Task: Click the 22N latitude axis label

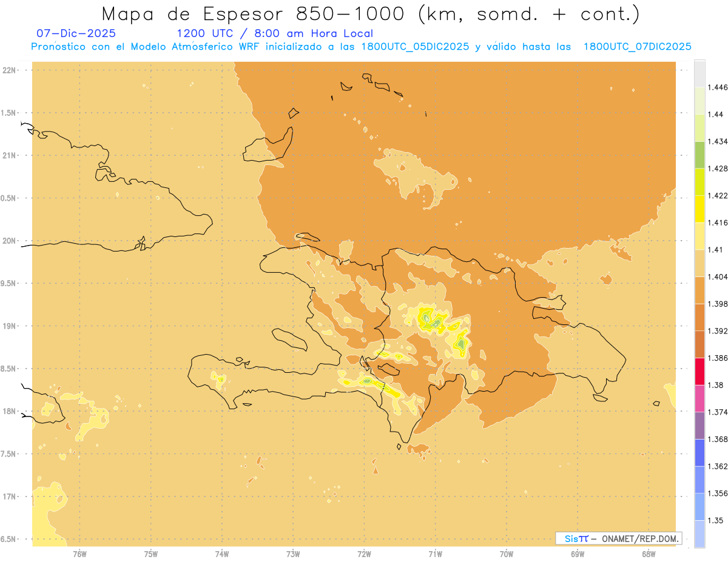Action: [x=10, y=70]
